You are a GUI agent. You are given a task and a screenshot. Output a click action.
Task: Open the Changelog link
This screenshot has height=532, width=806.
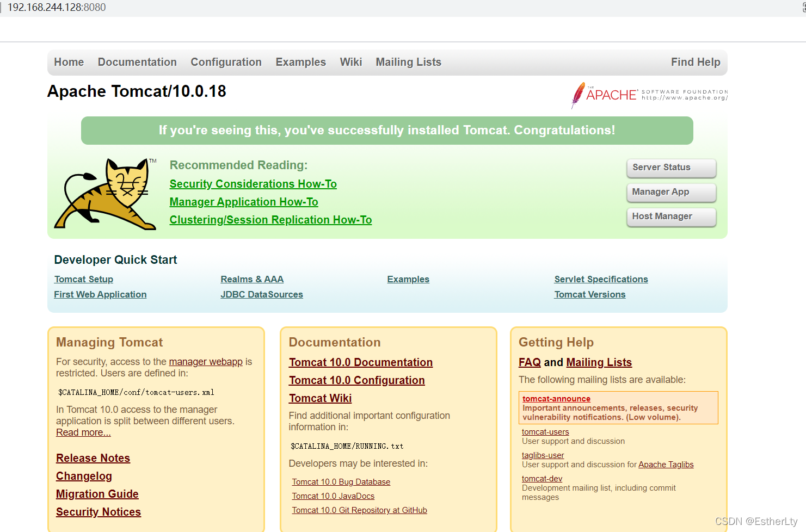[x=84, y=476]
